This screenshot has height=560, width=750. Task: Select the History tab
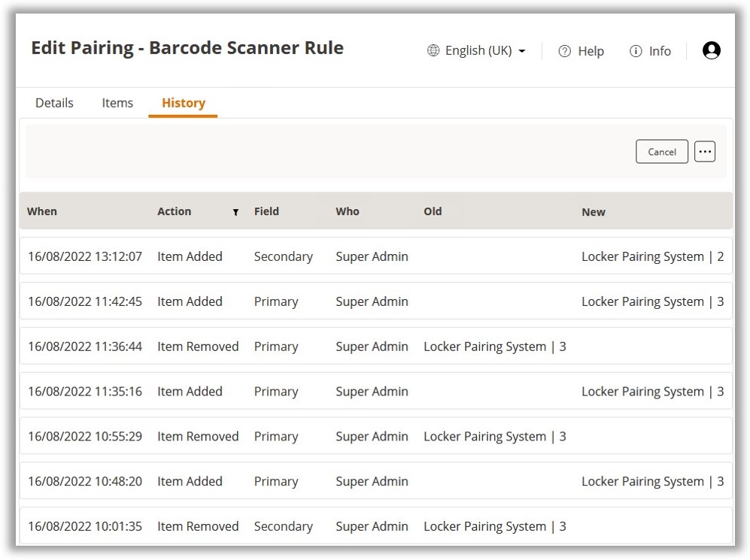tap(183, 103)
